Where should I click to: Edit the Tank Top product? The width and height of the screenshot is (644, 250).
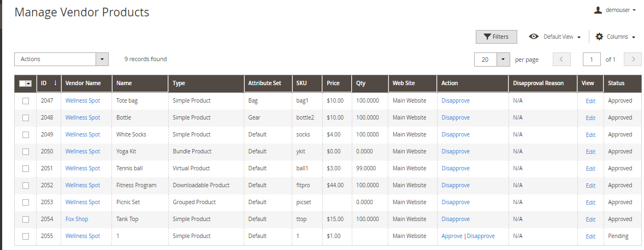click(590, 220)
